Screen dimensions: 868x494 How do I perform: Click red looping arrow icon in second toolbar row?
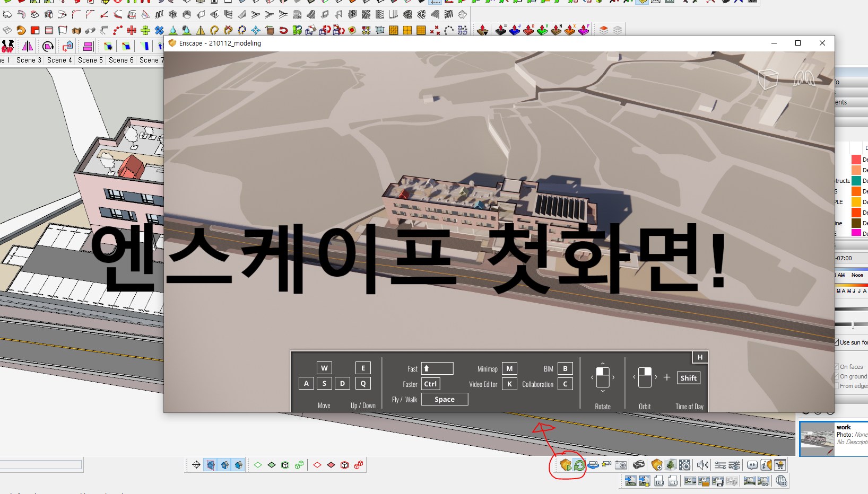pos(283,30)
